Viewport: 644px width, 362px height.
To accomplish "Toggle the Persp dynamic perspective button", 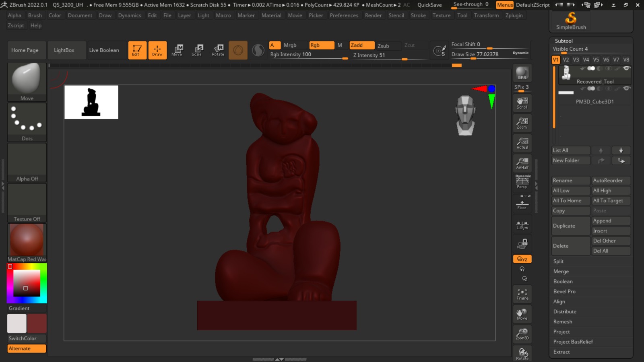I will [522, 182].
